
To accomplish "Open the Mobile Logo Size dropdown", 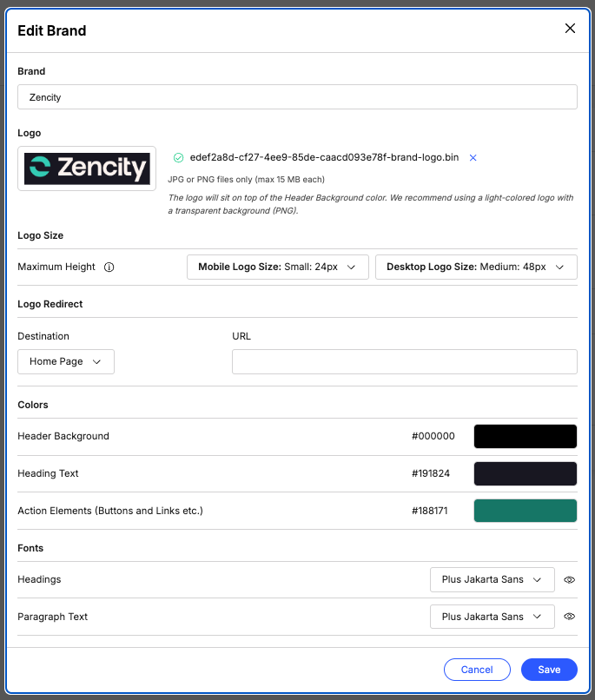I will click(x=278, y=267).
